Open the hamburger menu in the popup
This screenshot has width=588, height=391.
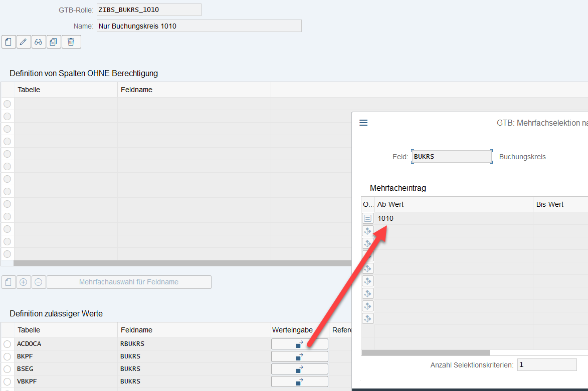tap(364, 123)
